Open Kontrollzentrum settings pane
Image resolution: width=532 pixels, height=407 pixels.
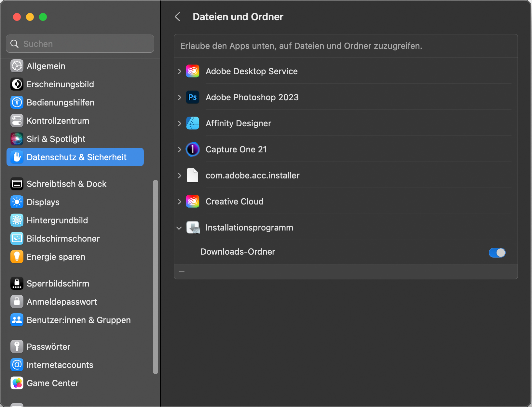coord(75,121)
